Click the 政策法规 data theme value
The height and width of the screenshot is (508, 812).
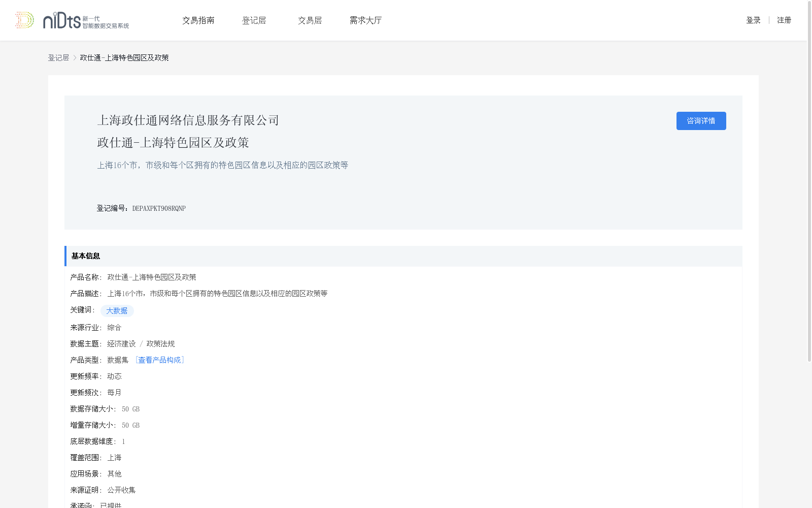click(x=160, y=344)
